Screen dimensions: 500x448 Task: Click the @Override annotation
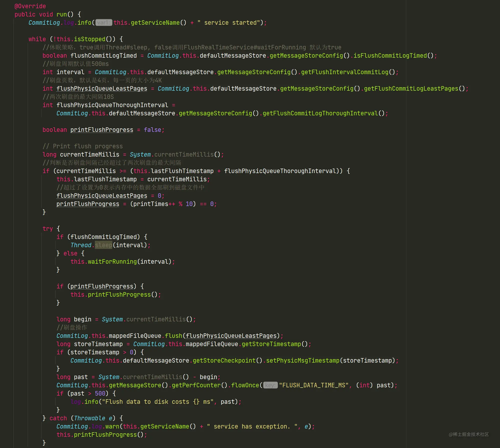[x=30, y=6]
